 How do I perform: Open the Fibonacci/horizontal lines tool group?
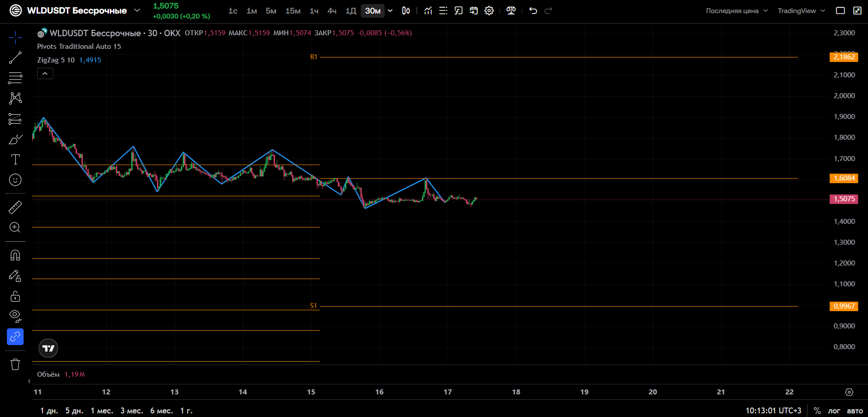pos(15,78)
